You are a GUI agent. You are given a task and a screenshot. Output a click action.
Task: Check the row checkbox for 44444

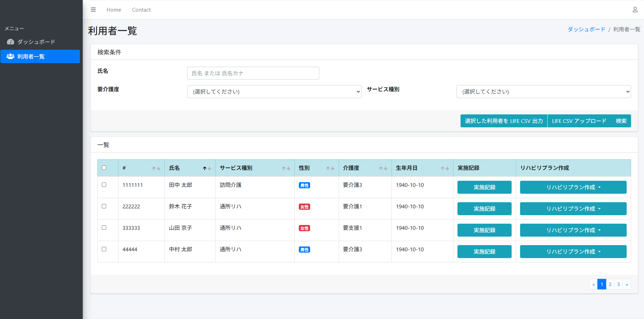(104, 249)
